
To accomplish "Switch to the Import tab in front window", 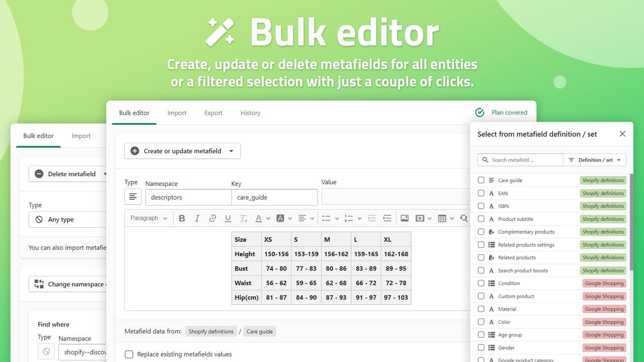I will (x=177, y=113).
